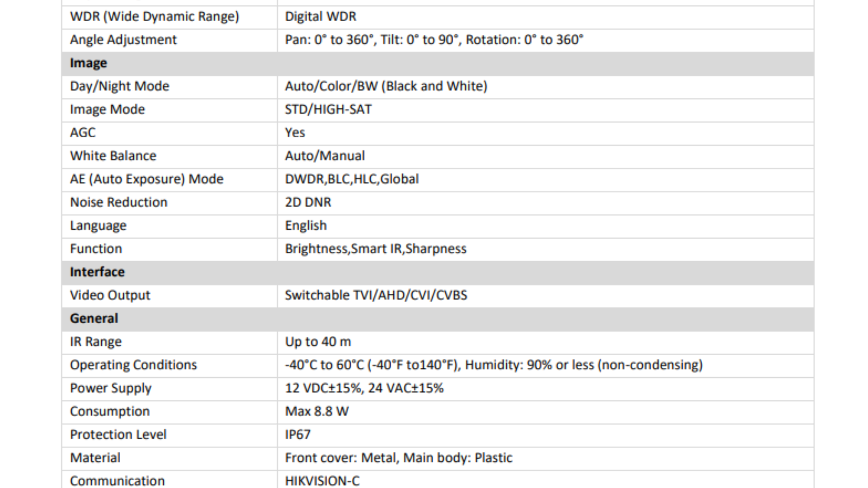This screenshot has height=488, width=868.
Task: Select the '12 VDC±15%, 24 VAC±15%' value
Action: [364, 388]
